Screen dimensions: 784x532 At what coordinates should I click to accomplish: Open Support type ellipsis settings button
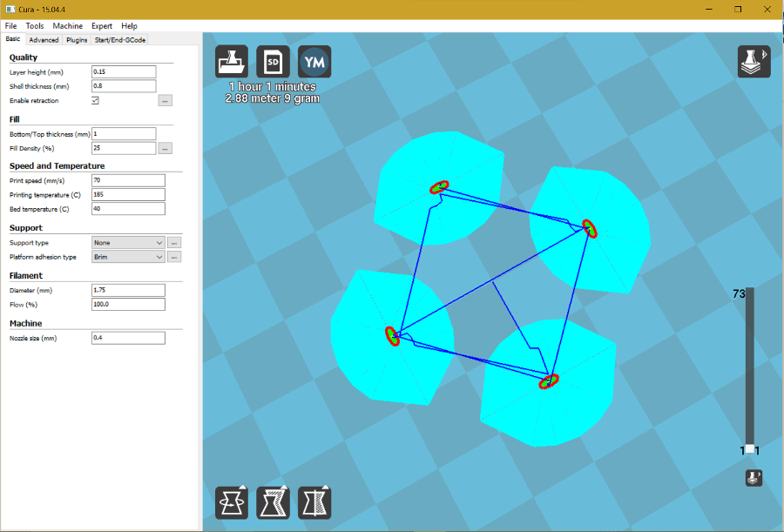pyautogui.click(x=174, y=243)
